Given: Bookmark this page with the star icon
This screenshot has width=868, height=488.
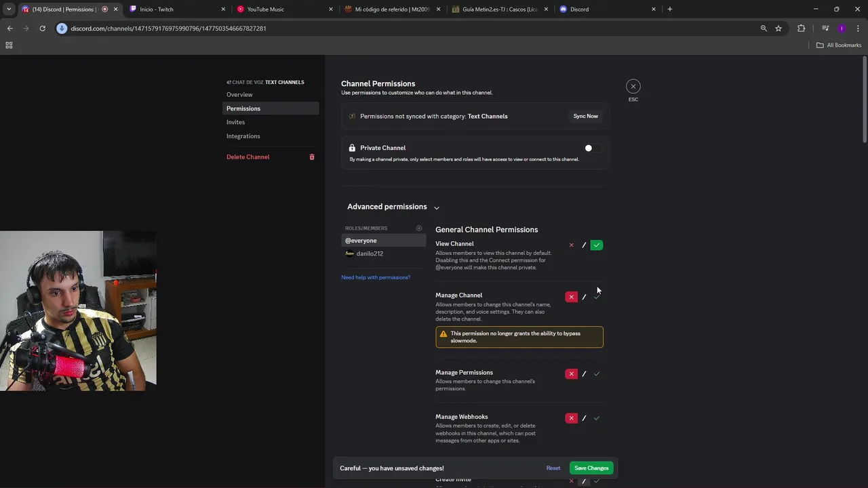Looking at the screenshot, I should coord(778,28).
